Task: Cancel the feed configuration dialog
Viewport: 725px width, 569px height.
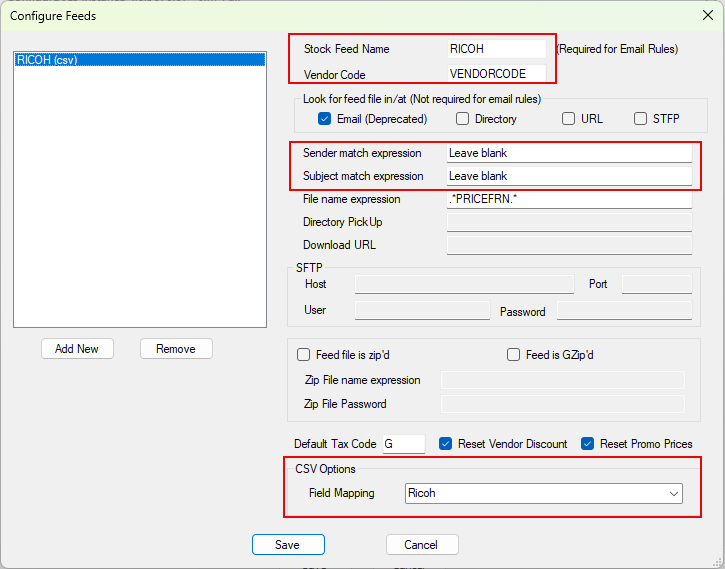Action: coord(421,545)
